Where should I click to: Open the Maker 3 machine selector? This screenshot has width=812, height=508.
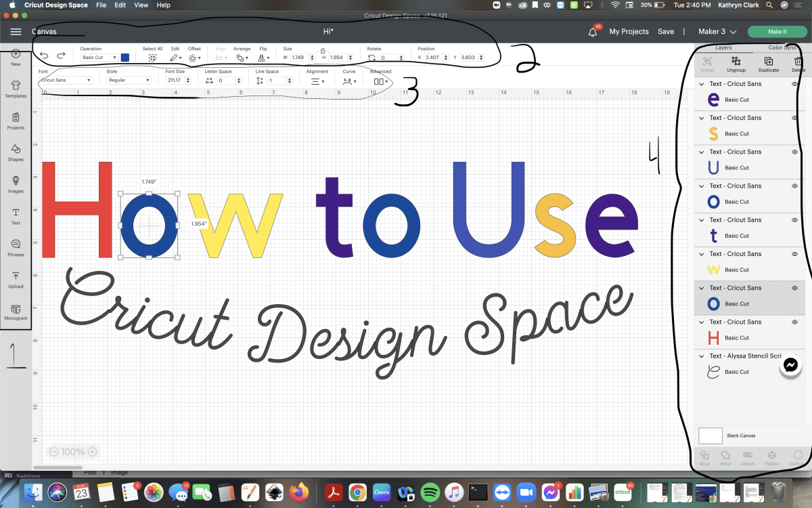(x=717, y=31)
